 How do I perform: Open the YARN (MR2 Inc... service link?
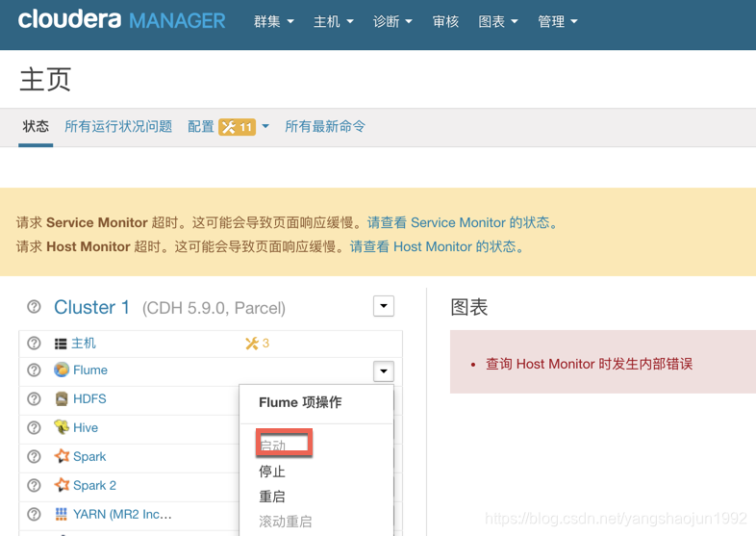(x=122, y=514)
